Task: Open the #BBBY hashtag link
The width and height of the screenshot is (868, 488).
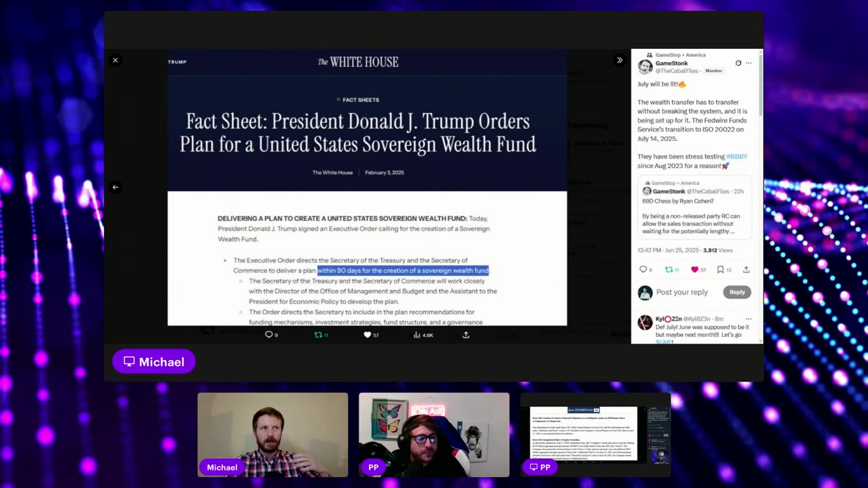Action: 736,157
